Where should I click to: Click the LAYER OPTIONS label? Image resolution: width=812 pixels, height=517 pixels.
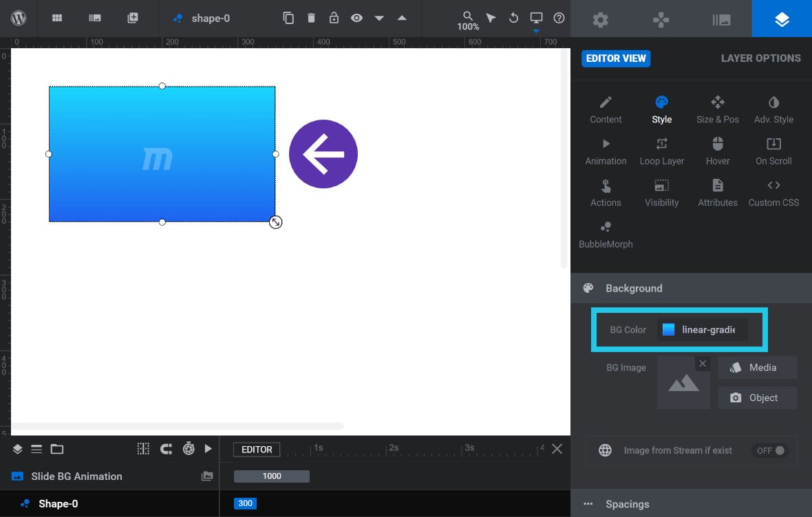(760, 58)
